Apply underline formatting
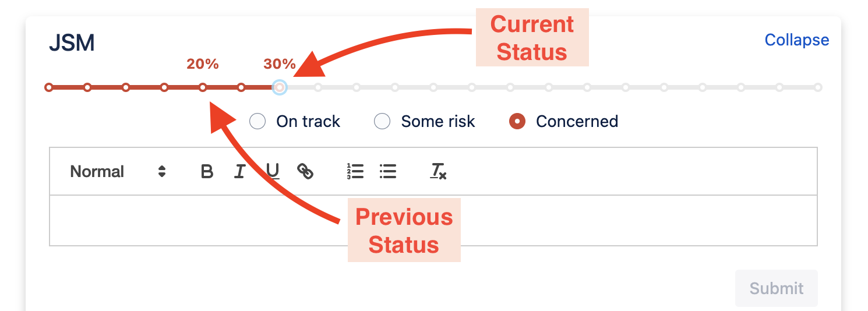Image resolution: width=868 pixels, height=311 pixels. pos(272,171)
